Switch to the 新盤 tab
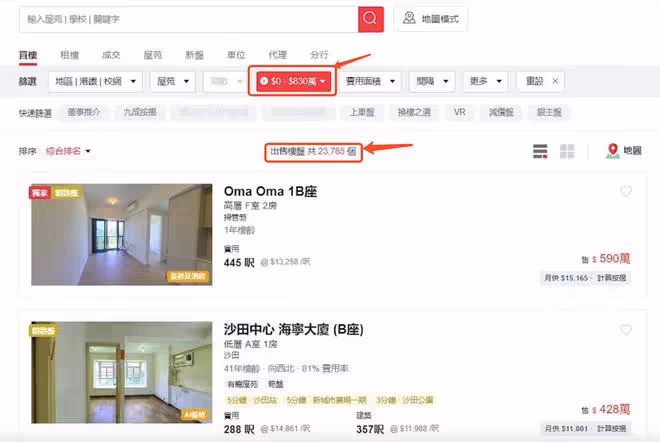 coord(194,55)
